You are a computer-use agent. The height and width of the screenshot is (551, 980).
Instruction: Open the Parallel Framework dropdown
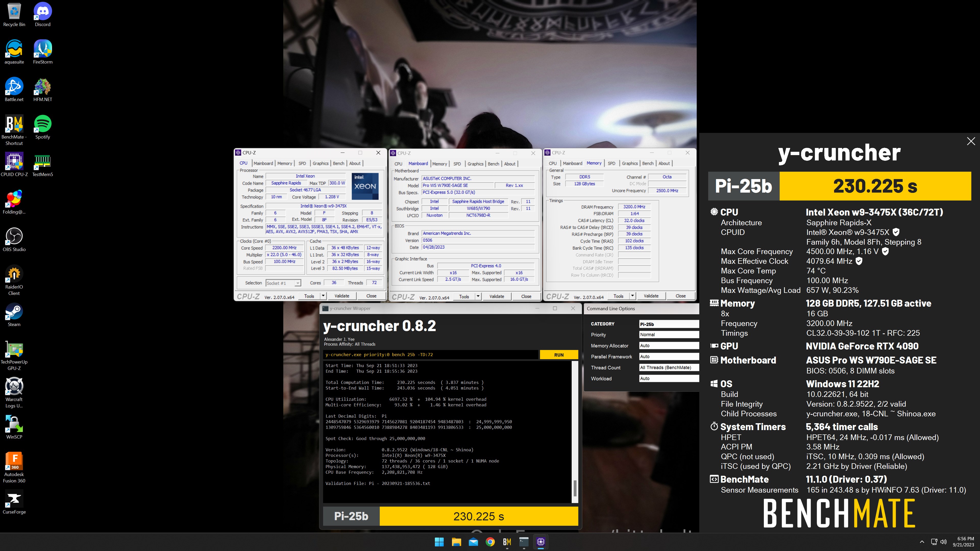pos(669,357)
